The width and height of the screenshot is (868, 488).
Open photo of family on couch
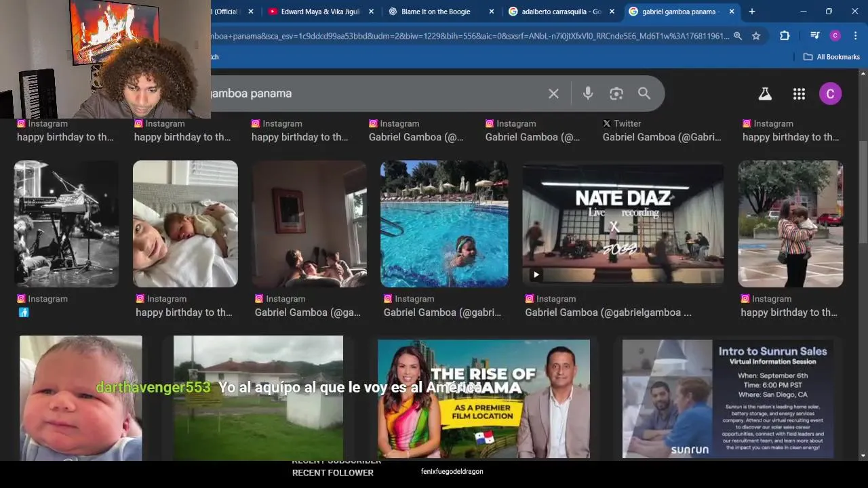309,224
